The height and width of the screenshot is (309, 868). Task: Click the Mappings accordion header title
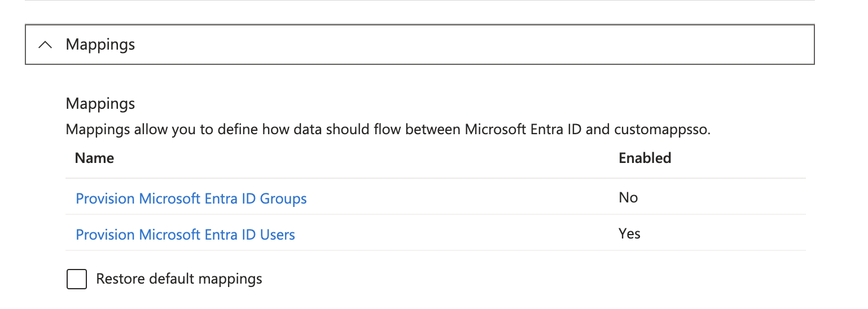click(x=100, y=45)
